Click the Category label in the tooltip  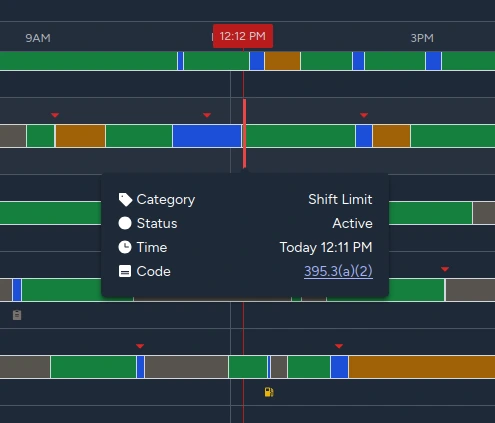[166, 200]
